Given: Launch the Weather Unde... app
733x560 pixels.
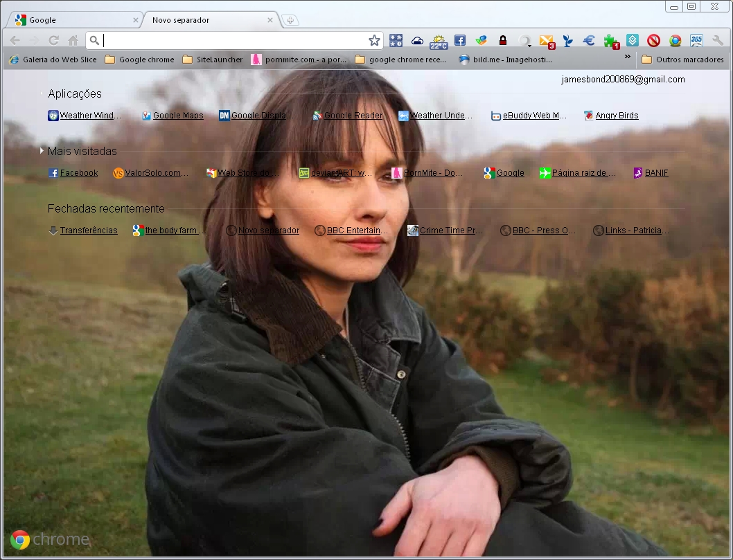Looking at the screenshot, I should [x=435, y=116].
